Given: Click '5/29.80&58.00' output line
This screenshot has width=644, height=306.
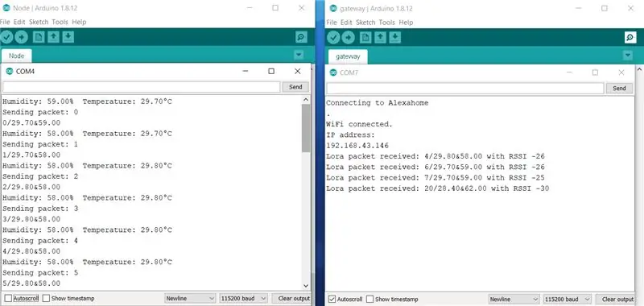Looking at the screenshot, I should (x=31, y=283).
